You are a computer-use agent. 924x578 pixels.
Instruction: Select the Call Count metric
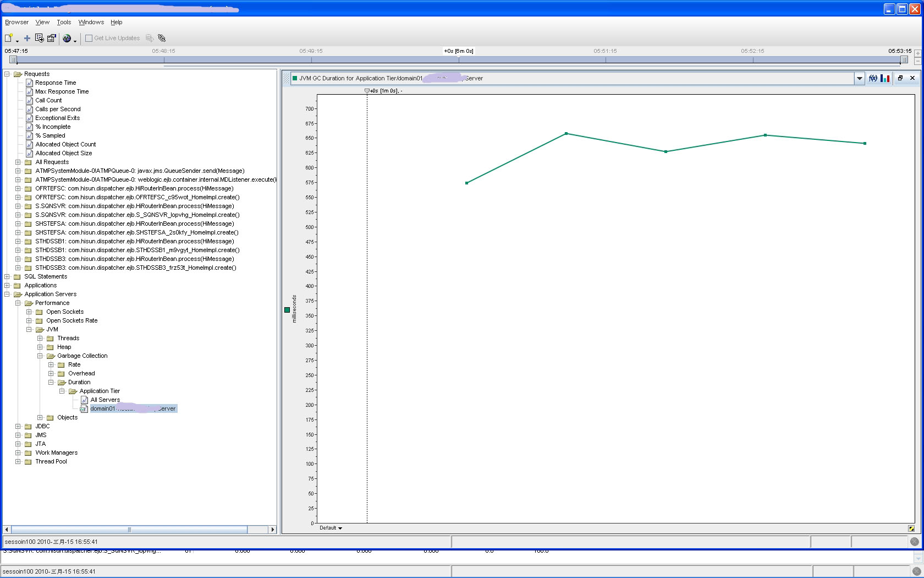[48, 100]
